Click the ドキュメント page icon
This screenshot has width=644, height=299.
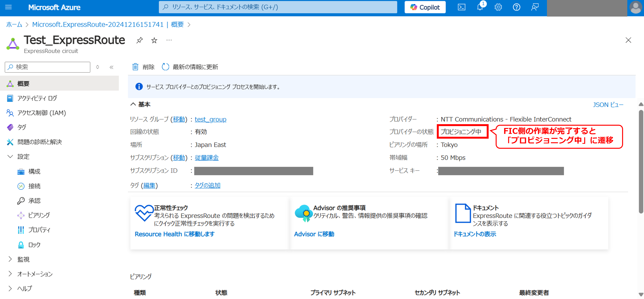(463, 213)
